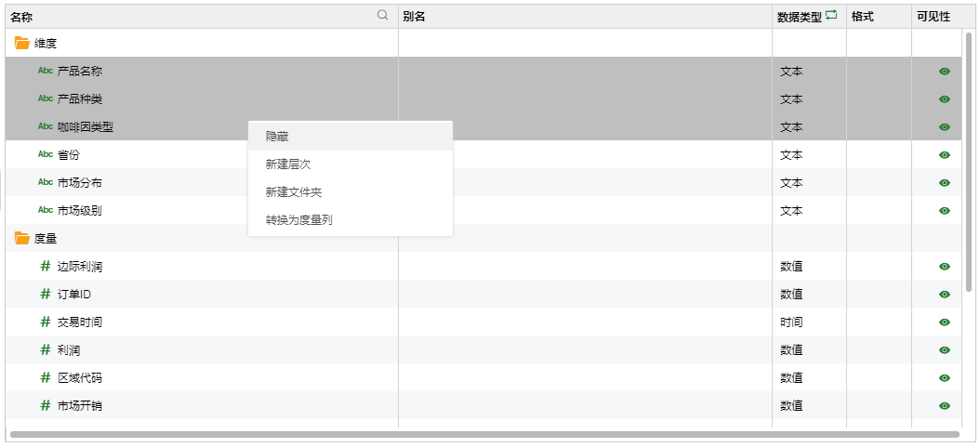The width and height of the screenshot is (980, 447).
Task: Click the # icon beside 边际利润
Action: 46,267
